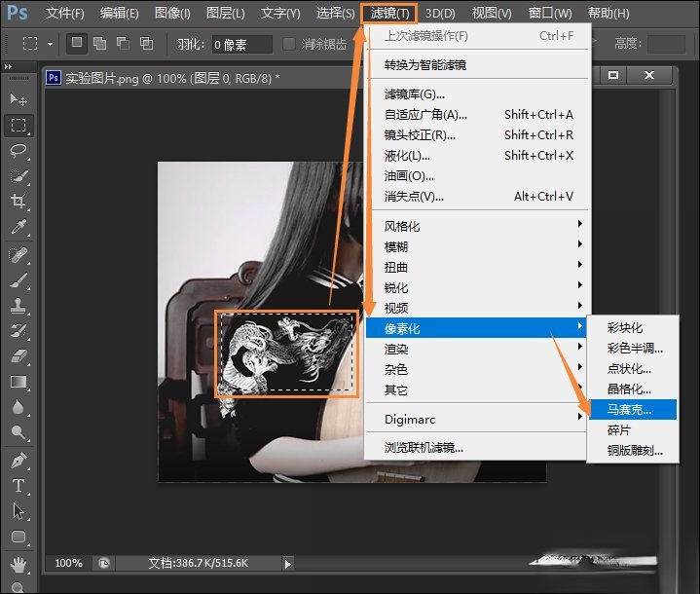Viewport: 700px width, 594px height.
Task: Open the 文字(Y) menu
Action: click(x=280, y=13)
